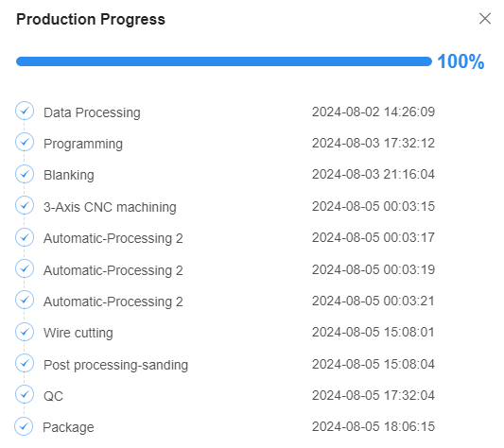Click the blue production progress bar

224,61
